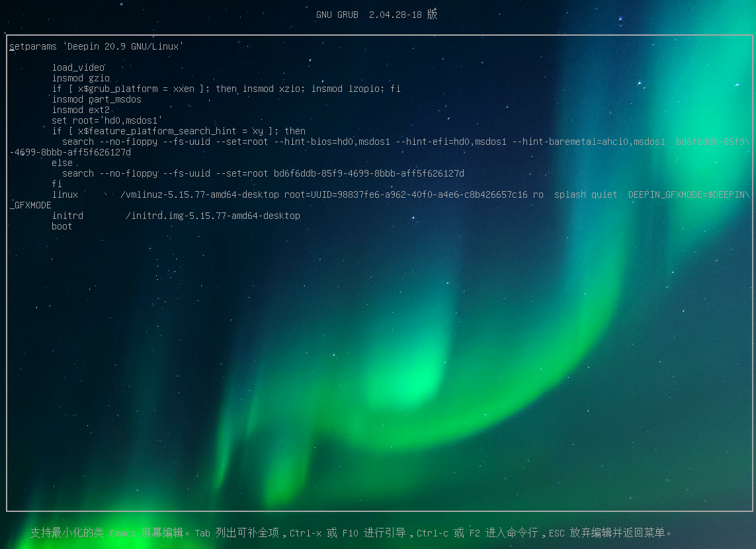Click the GNU GRUB 2.04.28-18 title

click(376, 15)
